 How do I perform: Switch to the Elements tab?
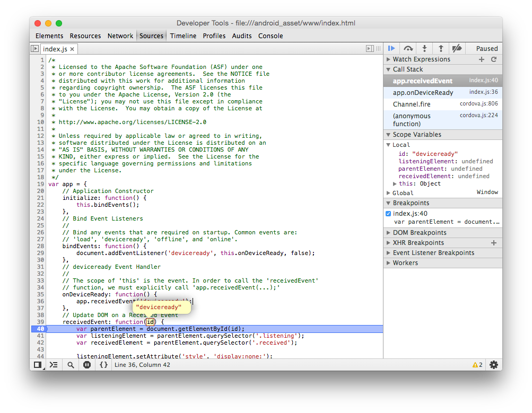[x=49, y=36]
